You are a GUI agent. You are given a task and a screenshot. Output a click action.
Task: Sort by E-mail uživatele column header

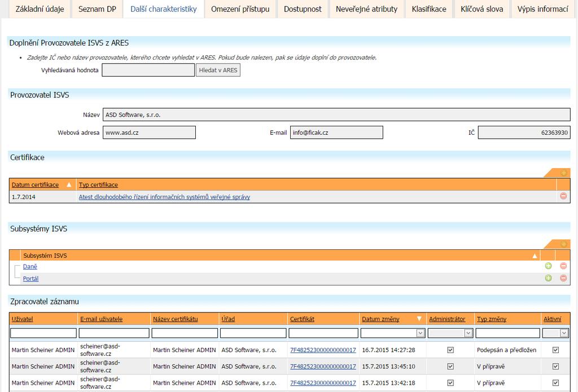click(x=102, y=319)
